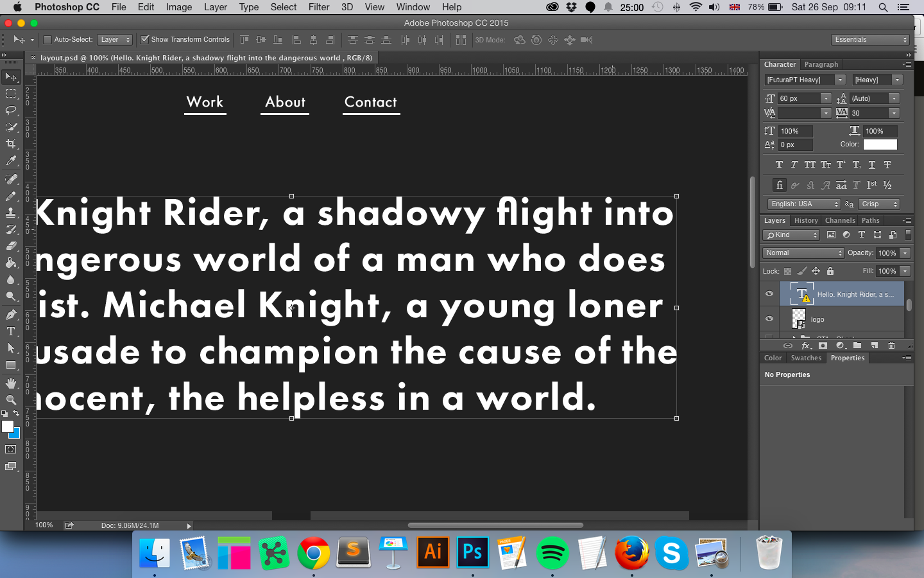Select the Crop tool
This screenshot has width=924, height=578.
[11, 144]
